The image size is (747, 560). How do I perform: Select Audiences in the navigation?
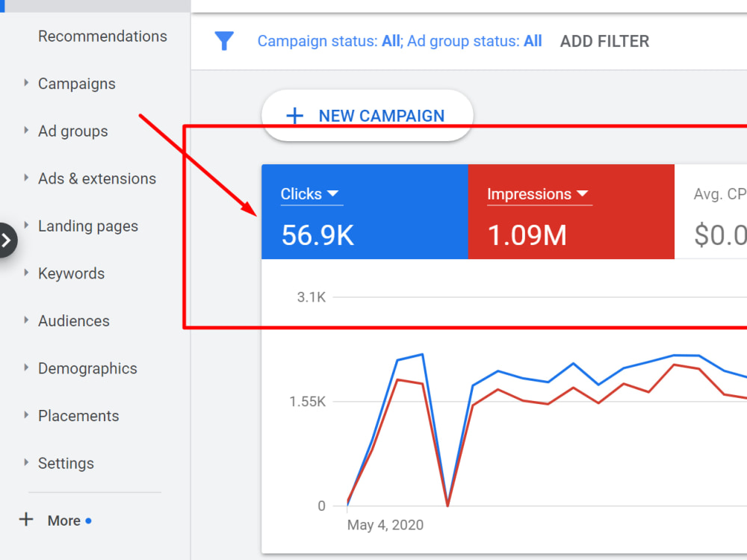coord(74,321)
